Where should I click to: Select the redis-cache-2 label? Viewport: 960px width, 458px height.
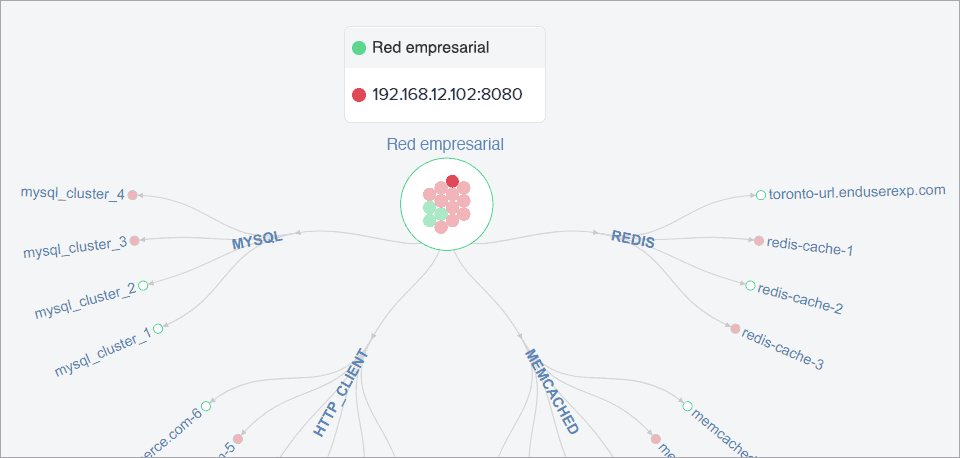coord(800,299)
